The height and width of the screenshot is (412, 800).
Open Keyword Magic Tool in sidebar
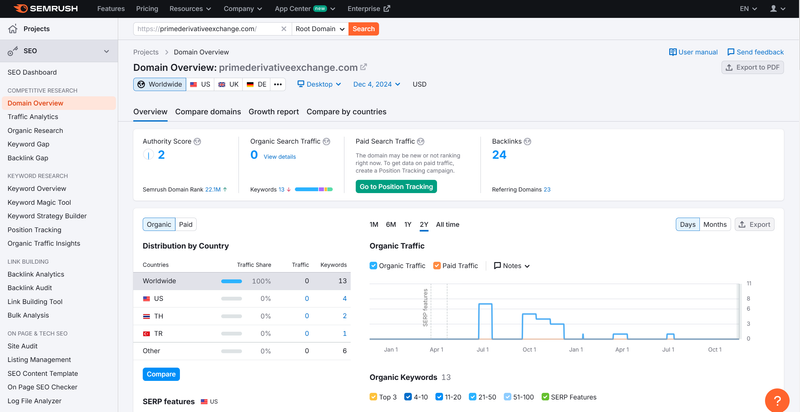(39, 202)
